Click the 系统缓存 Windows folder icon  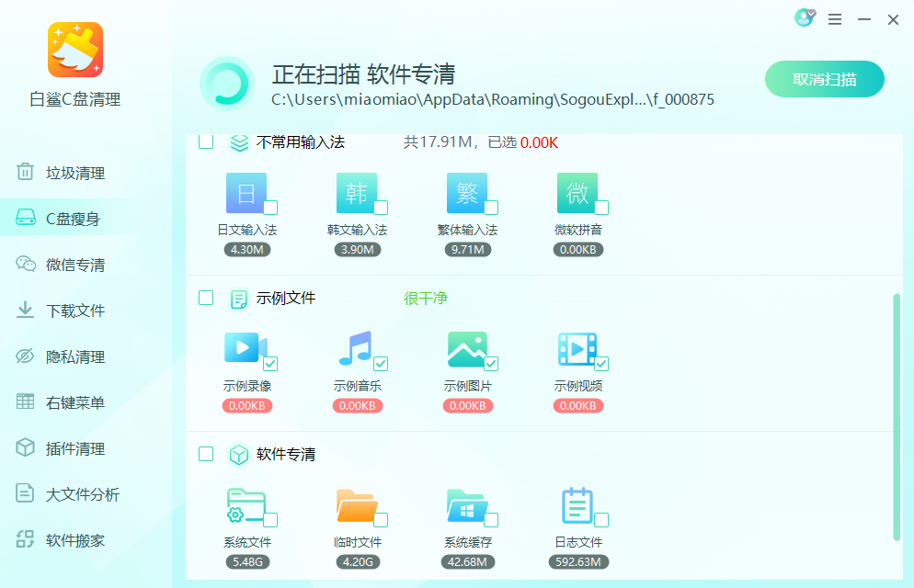(467, 505)
